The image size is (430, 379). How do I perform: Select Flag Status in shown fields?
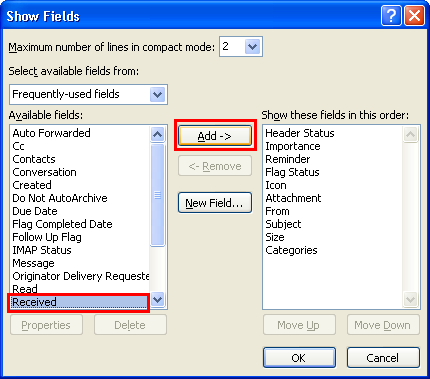click(292, 172)
